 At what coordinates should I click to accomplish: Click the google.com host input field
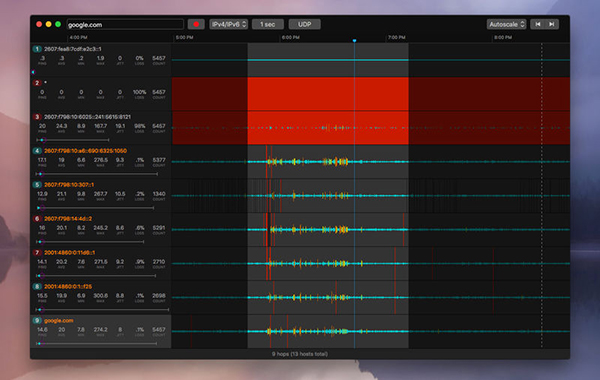tap(125, 25)
